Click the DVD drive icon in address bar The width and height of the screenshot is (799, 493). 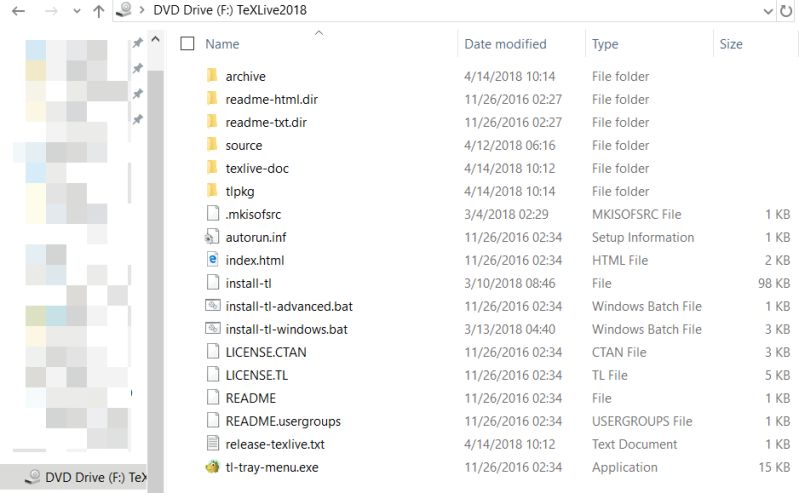click(124, 10)
